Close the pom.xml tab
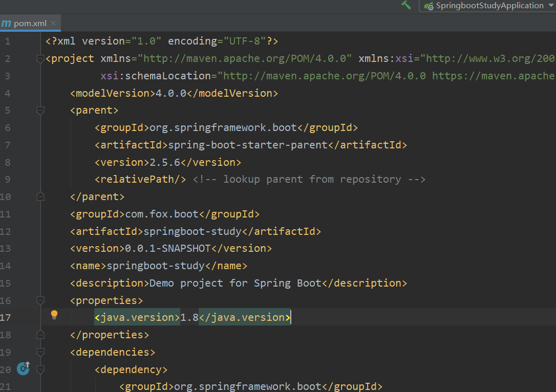 point(53,23)
